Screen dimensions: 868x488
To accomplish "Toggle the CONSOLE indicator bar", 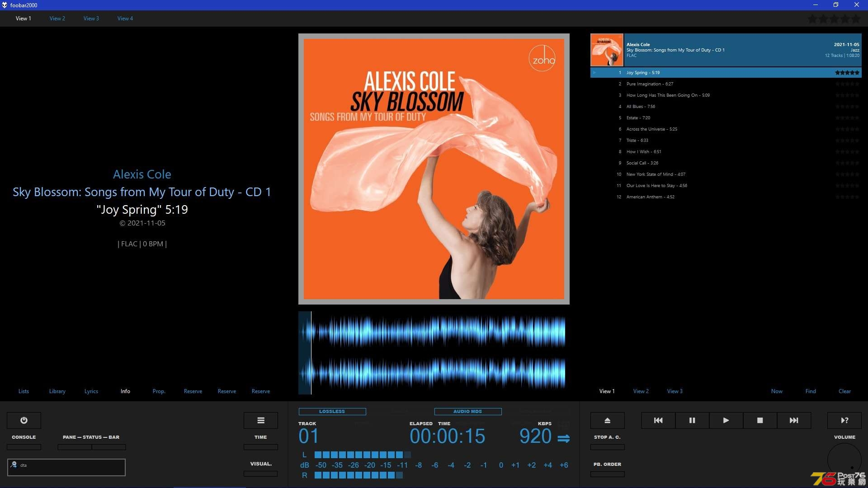I will 24,447.
